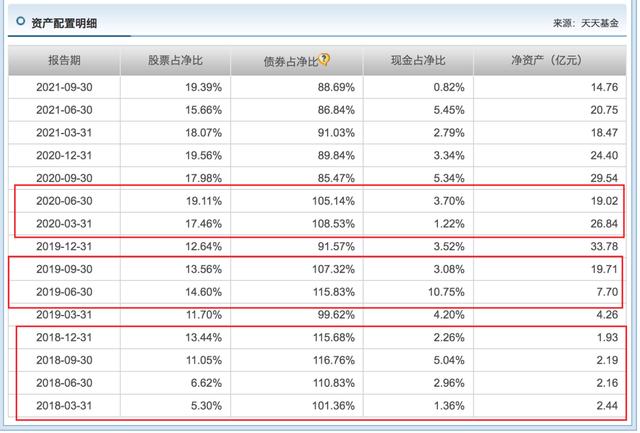Select the 2019-09-30 report date cell
Viewport: 640px width, 433px height.
[64, 269]
